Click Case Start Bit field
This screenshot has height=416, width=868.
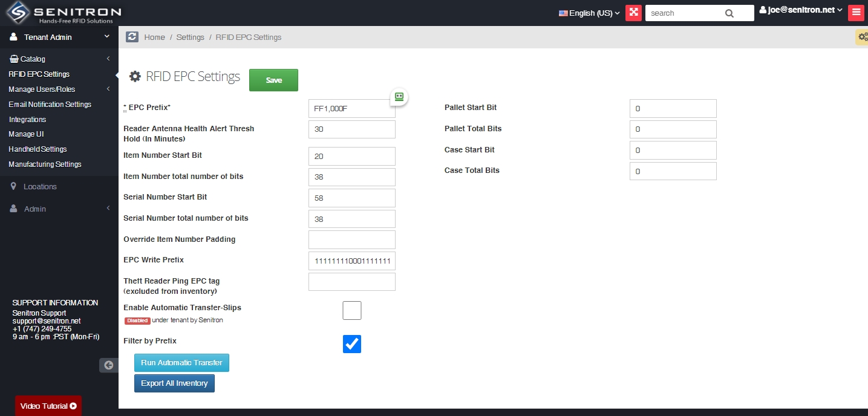(673, 151)
